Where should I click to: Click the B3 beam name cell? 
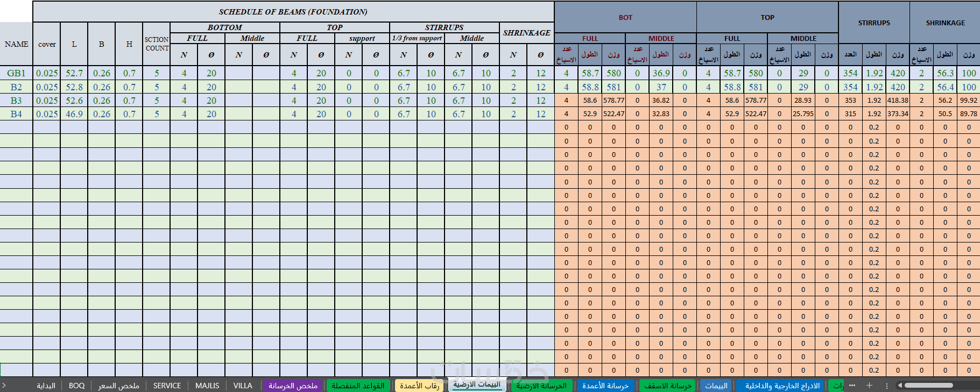(x=16, y=100)
